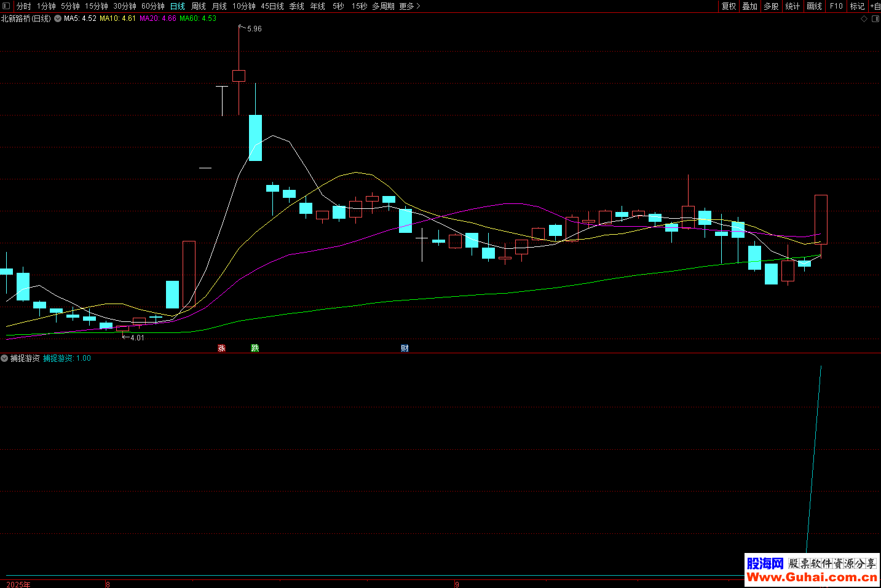
Task: Expand the 更多 periods menu
Action: [409, 6]
